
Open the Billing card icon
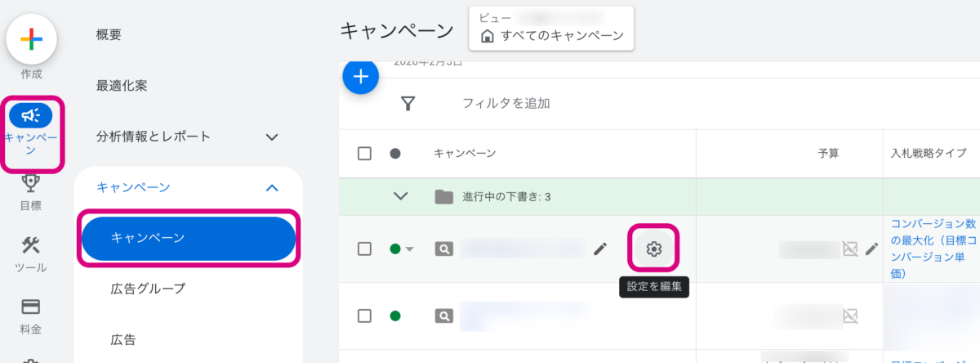point(31,307)
